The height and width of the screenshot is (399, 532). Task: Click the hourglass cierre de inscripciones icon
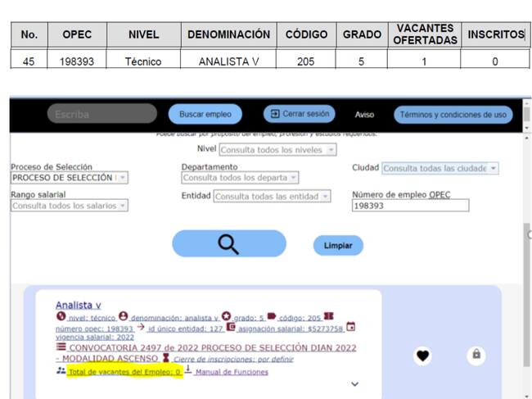coord(166,359)
